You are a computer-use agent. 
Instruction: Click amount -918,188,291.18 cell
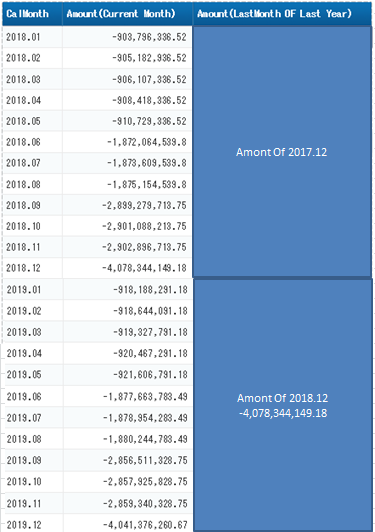click(x=128, y=289)
